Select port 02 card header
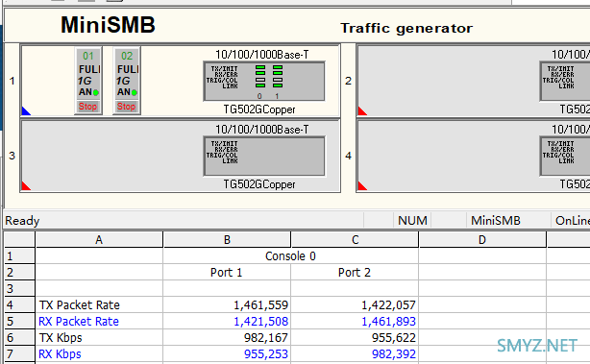590x364 pixels. coord(127,56)
